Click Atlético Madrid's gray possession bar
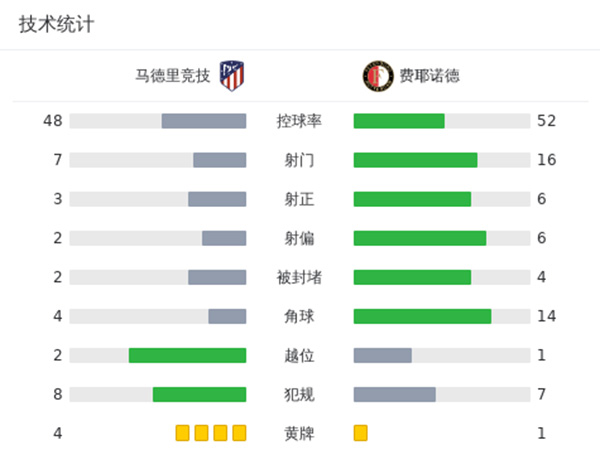This screenshot has height=450, width=600. 204,121
